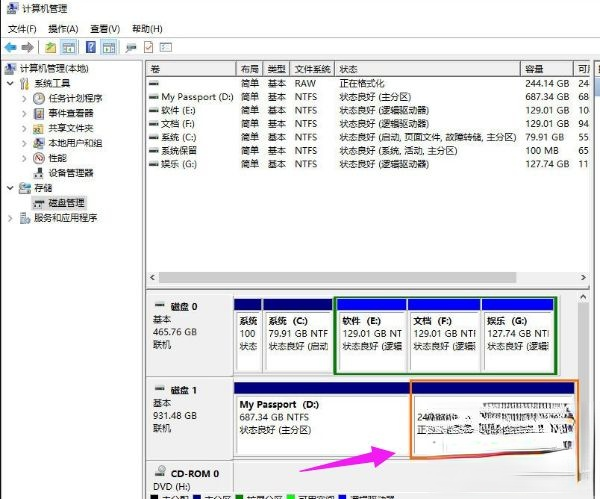The width and height of the screenshot is (600, 499).
Task: Select the My Passport (D:) volume row
Action: 367,97
